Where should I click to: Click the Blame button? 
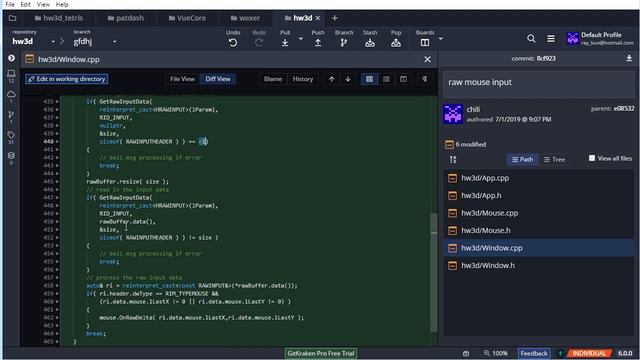[273, 79]
